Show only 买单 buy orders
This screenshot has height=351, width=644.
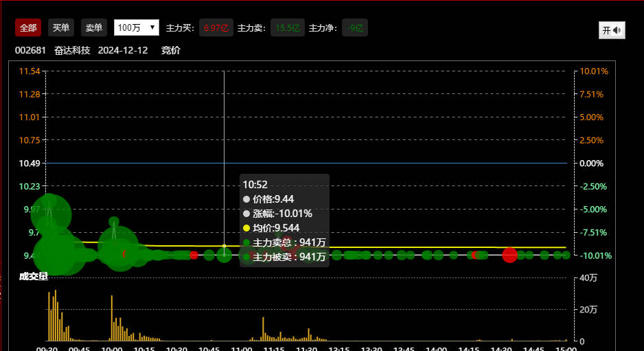click(x=61, y=27)
